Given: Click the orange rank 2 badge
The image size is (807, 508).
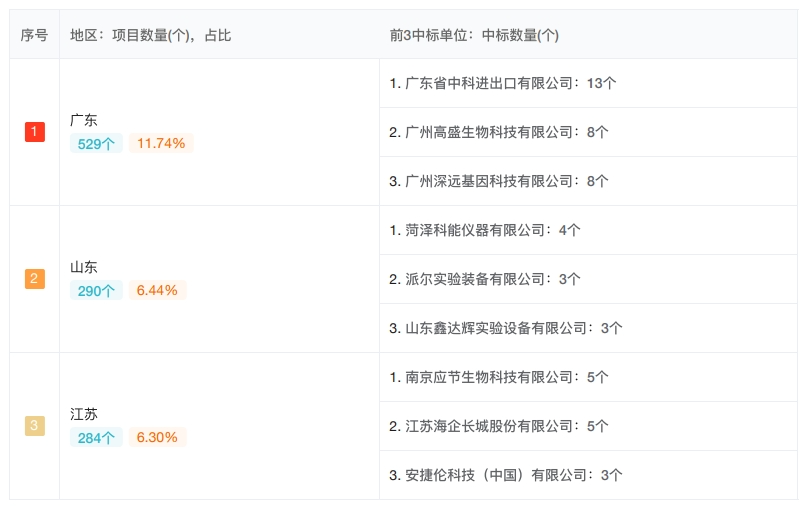Looking at the screenshot, I should pyautogui.click(x=34, y=278).
